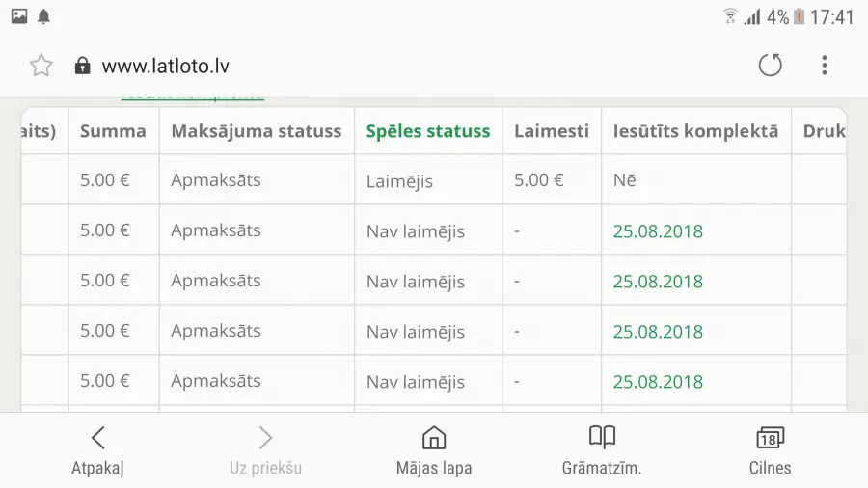
Task: Click the Laimesti column header
Action: point(552,131)
